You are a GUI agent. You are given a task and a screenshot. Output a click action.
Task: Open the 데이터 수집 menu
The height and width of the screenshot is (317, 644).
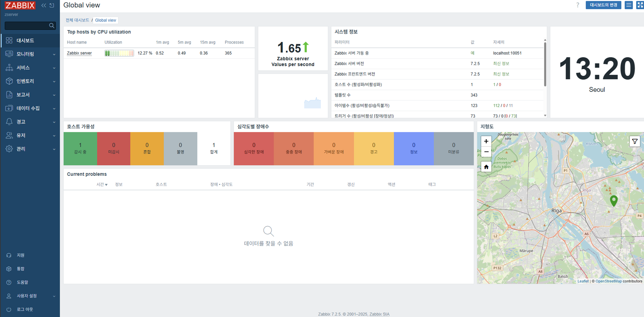coord(30,108)
